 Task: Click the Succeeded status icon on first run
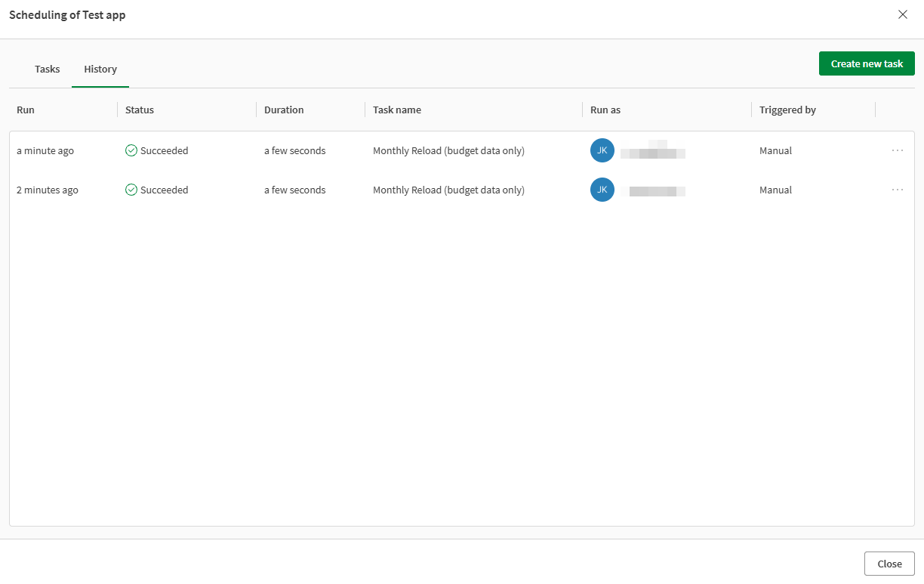pos(131,150)
